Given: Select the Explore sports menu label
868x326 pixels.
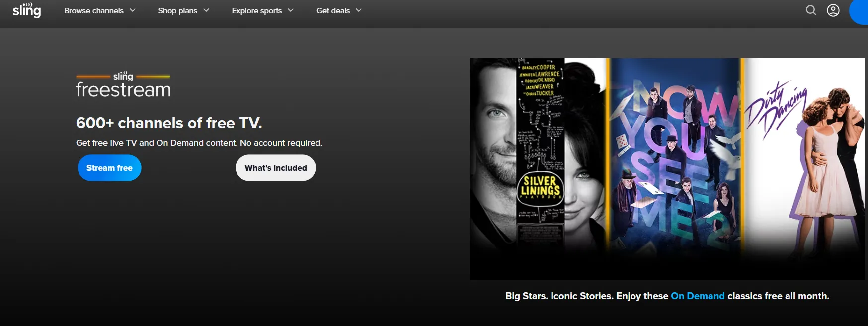Looking at the screenshot, I should click(x=256, y=10).
